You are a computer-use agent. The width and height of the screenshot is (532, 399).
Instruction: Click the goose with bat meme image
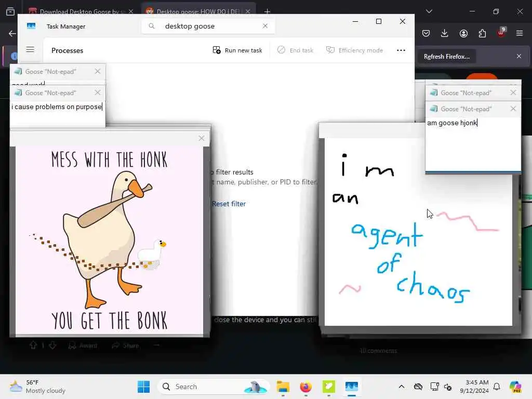point(109,240)
